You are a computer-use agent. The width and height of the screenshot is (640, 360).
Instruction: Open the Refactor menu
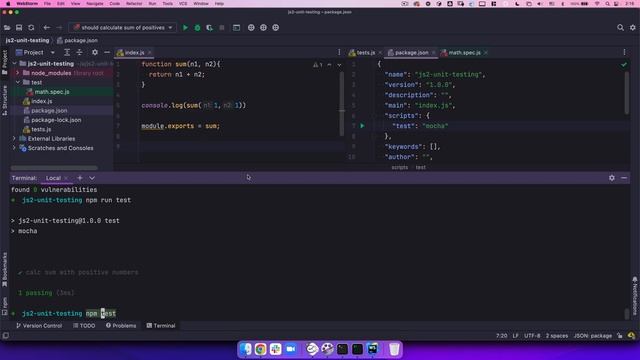134,4
